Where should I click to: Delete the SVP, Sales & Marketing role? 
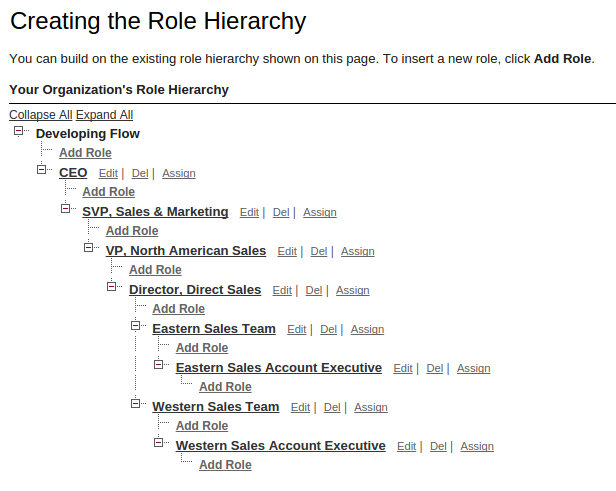[281, 213]
